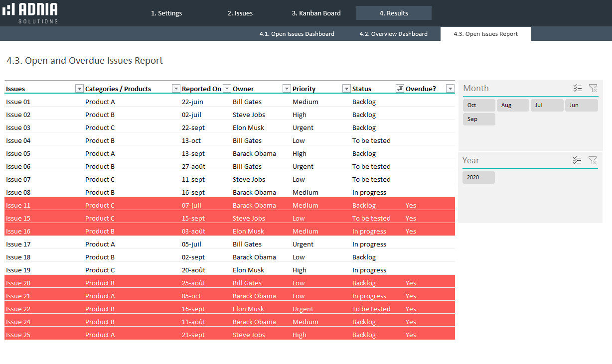Clear the Month slicer filter
612x364 pixels.
pos(593,88)
